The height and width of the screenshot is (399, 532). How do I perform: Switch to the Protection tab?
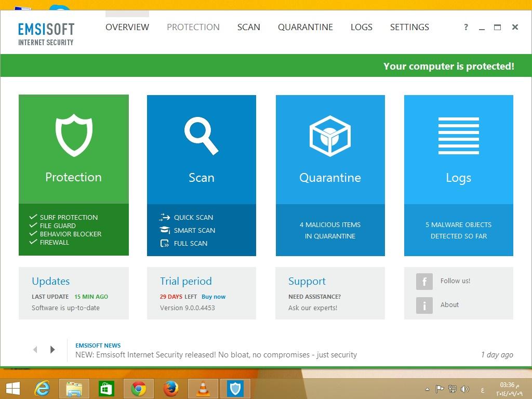193,27
